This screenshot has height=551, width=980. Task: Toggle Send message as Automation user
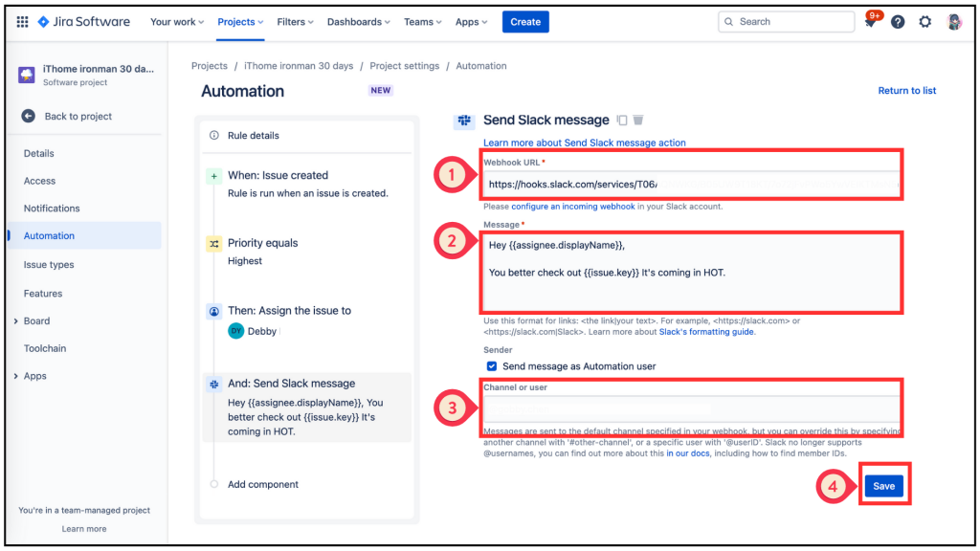[492, 366]
